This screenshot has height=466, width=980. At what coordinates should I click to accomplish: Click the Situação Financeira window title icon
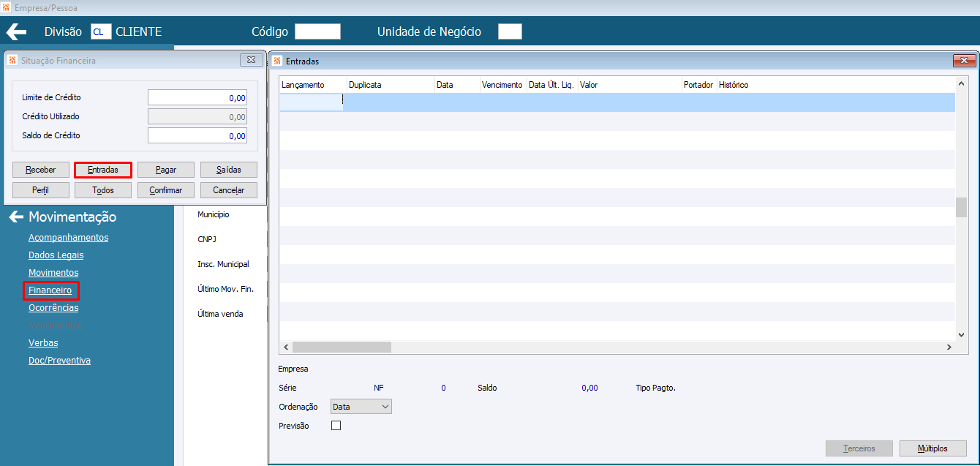[x=12, y=60]
